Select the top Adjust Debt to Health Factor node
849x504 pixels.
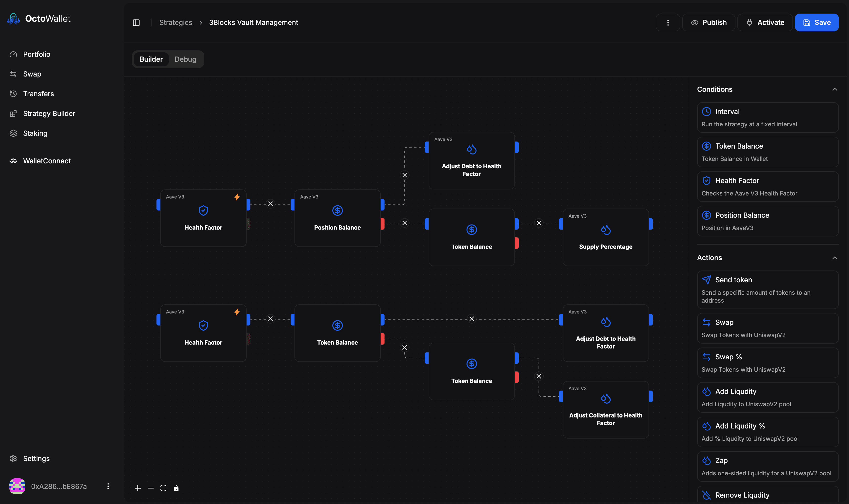(471, 161)
